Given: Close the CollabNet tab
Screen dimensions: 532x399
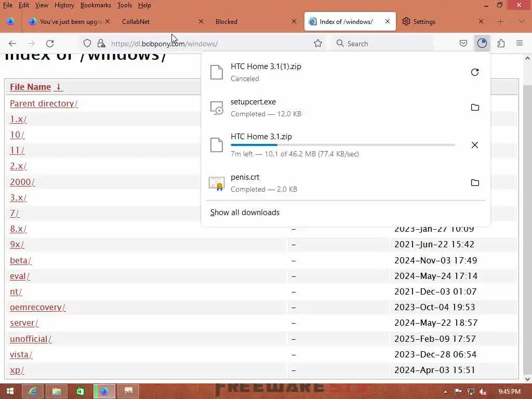Looking at the screenshot, I should [x=201, y=21].
